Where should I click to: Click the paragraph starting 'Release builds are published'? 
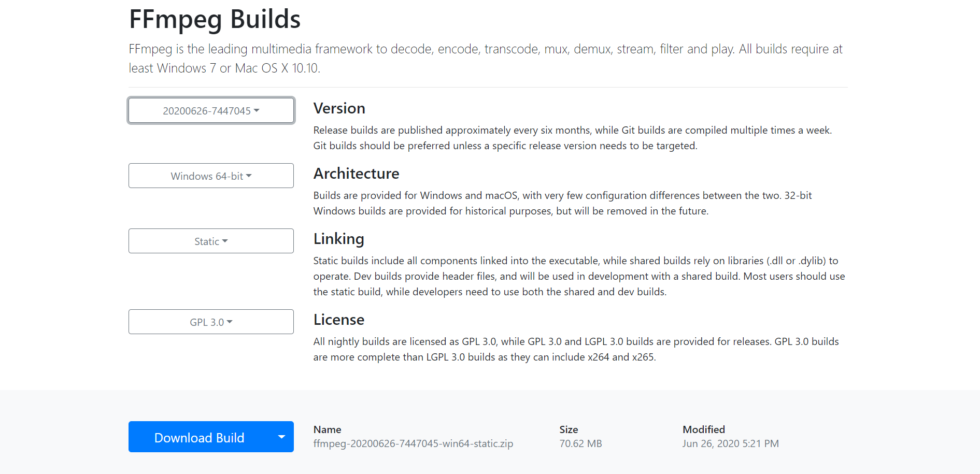(x=573, y=138)
